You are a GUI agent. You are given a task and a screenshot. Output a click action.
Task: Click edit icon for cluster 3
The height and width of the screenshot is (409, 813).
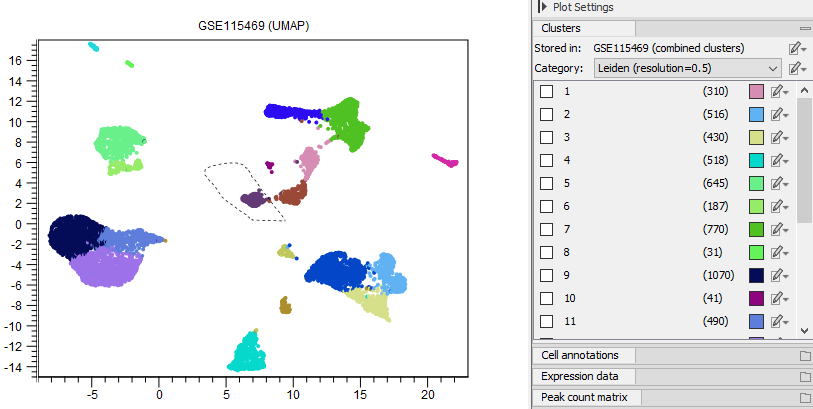point(779,137)
